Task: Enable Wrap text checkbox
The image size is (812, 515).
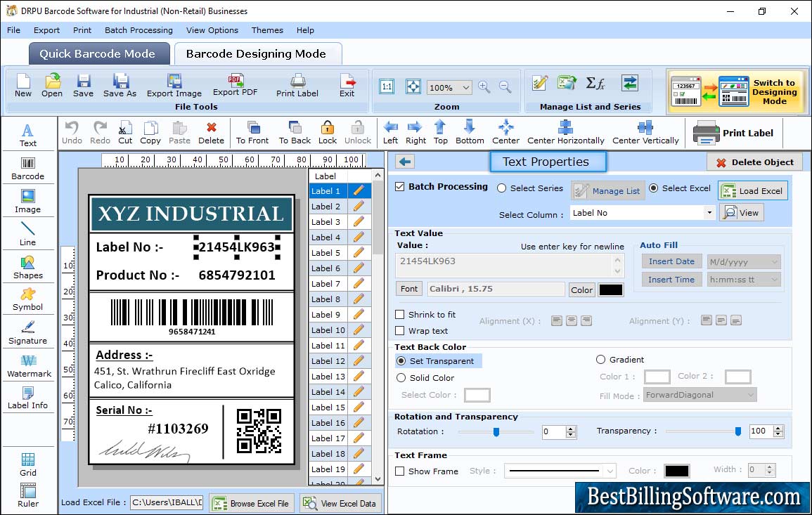Action: pos(400,331)
